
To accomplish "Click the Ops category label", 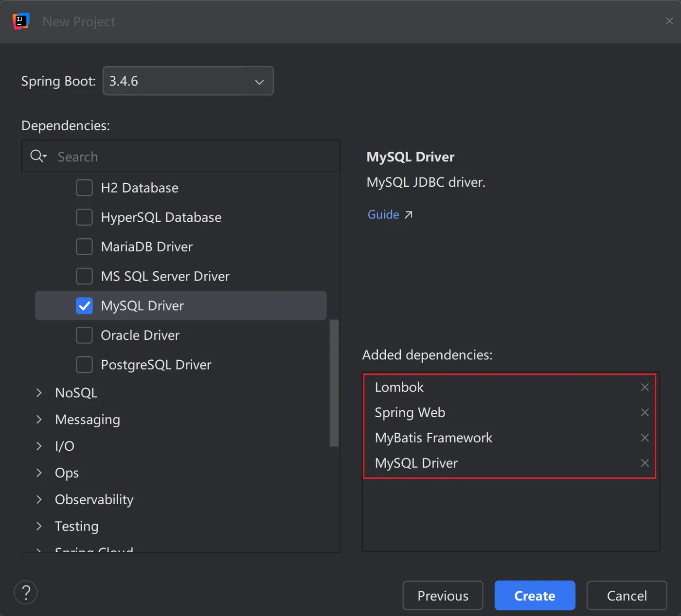I will (x=67, y=473).
